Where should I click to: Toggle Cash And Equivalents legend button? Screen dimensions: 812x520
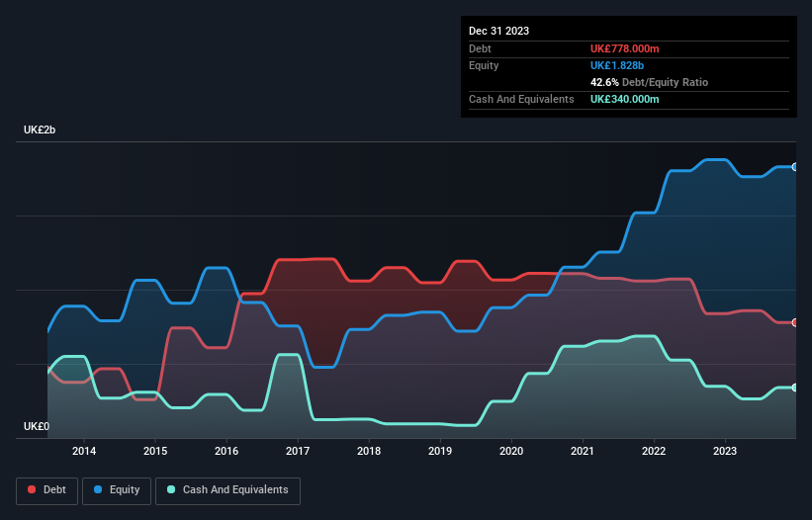click(x=227, y=490)
